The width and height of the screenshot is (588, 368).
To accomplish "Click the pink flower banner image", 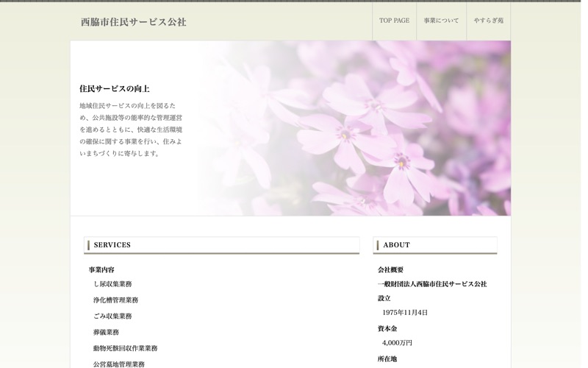I will (x=290, y=128).
